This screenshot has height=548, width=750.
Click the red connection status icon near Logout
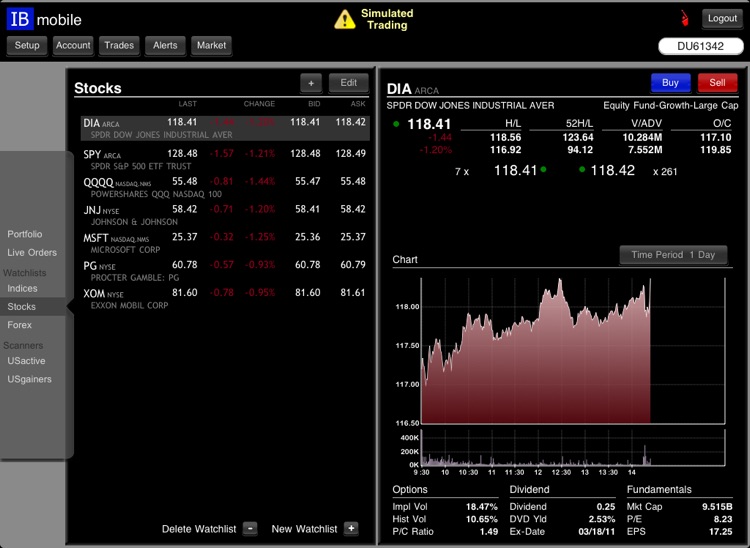684,20
